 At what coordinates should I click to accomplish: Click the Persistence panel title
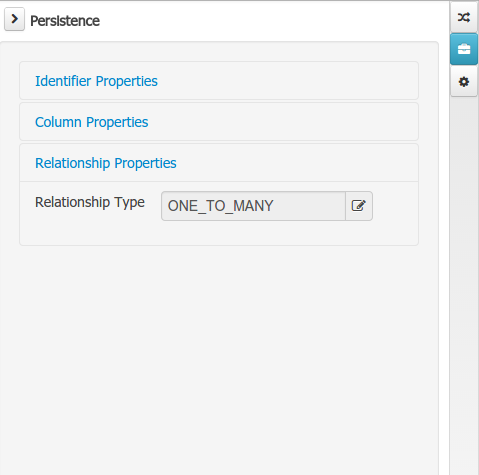click(65, 21)
